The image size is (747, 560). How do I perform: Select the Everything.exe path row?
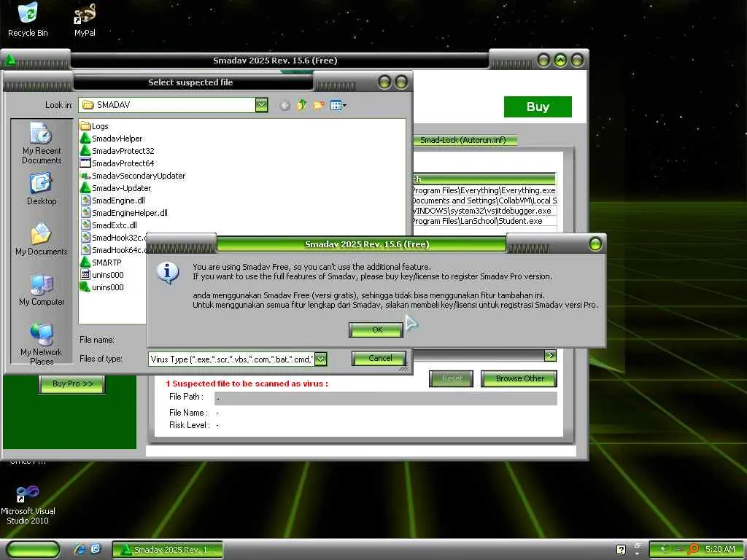[x=484, y=190]
